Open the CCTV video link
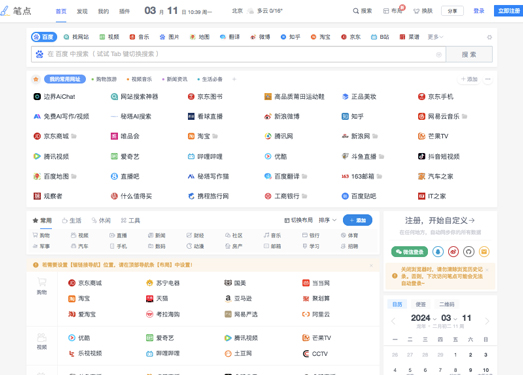This screenshot has width=523, height=375. (315, 354)
